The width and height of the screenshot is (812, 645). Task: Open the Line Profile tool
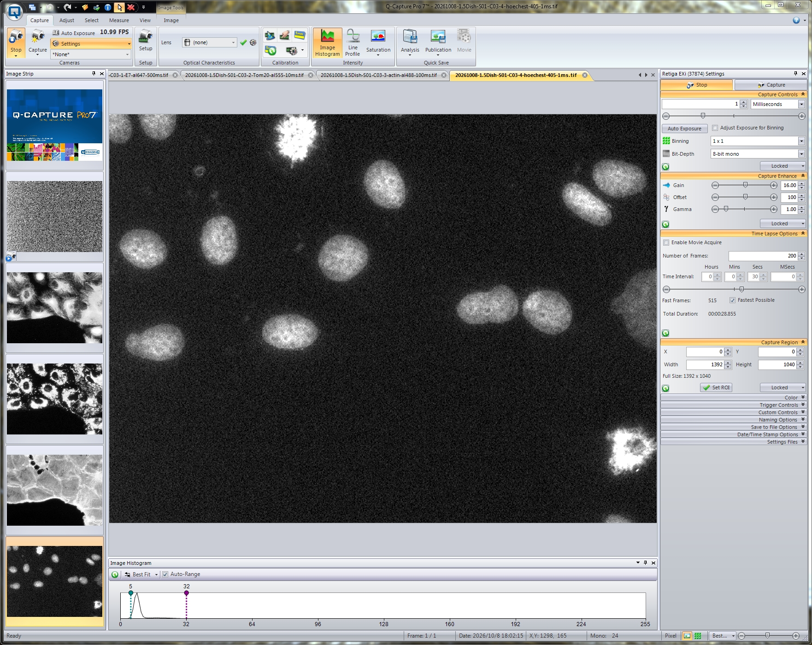tap(353, 43)
